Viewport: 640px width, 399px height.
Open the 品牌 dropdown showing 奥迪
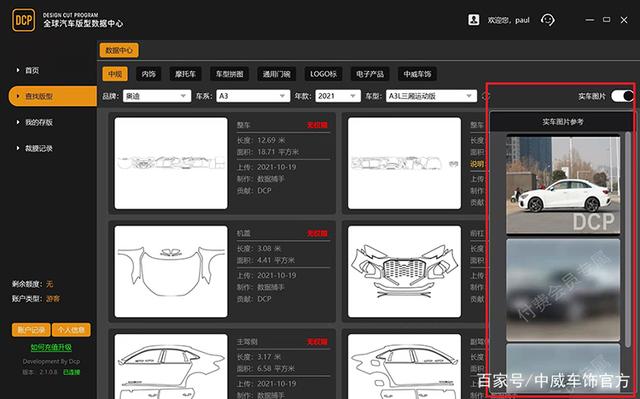[x=157, y=96]
